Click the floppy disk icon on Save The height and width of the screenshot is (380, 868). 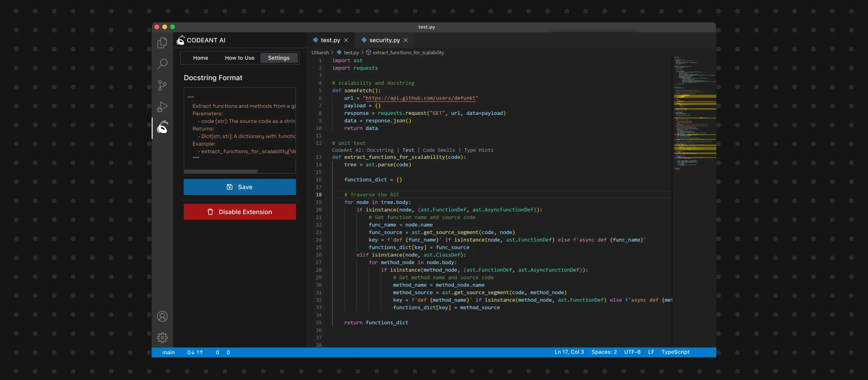pyautogui.click(x=229, y=187)
